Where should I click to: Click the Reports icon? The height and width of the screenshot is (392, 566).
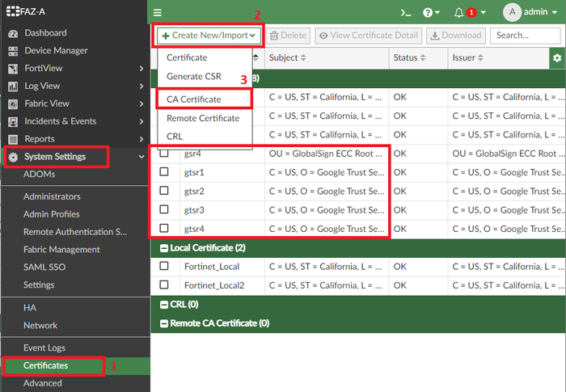(x=13, y=139)
